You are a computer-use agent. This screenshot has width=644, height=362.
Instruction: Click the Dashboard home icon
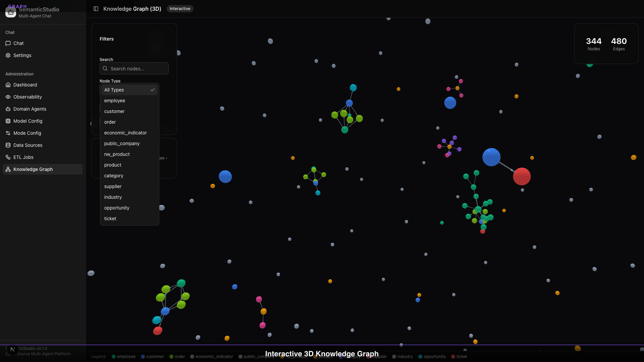(x=8, y=85)
